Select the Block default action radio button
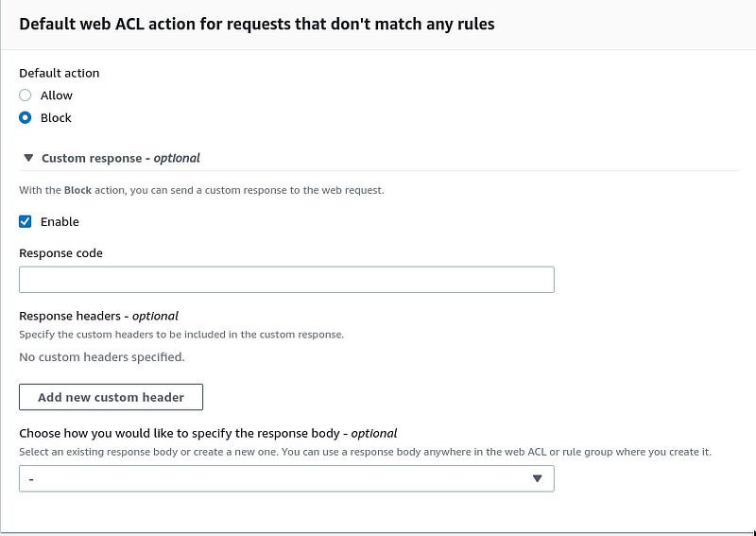This screenshot has width=756, height=536. (x=26, y=118)
